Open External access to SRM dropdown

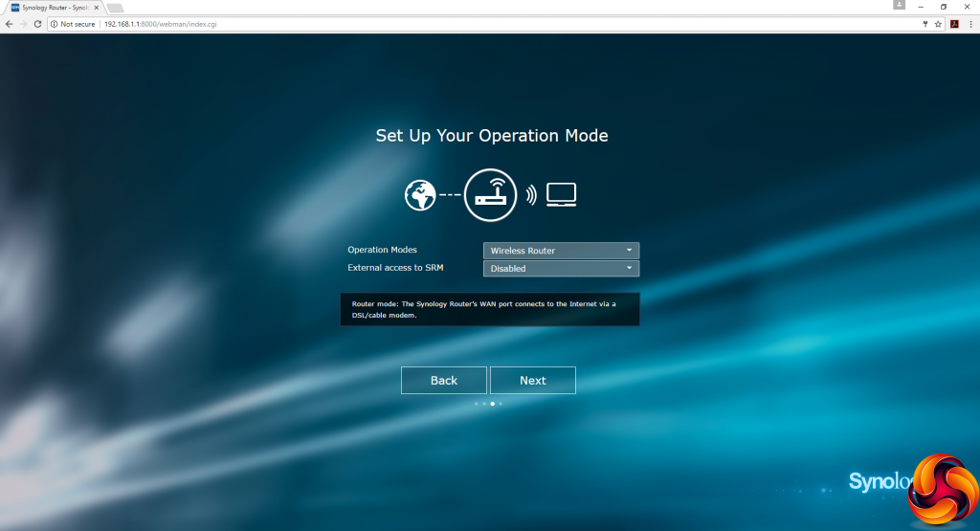(561, 269)
